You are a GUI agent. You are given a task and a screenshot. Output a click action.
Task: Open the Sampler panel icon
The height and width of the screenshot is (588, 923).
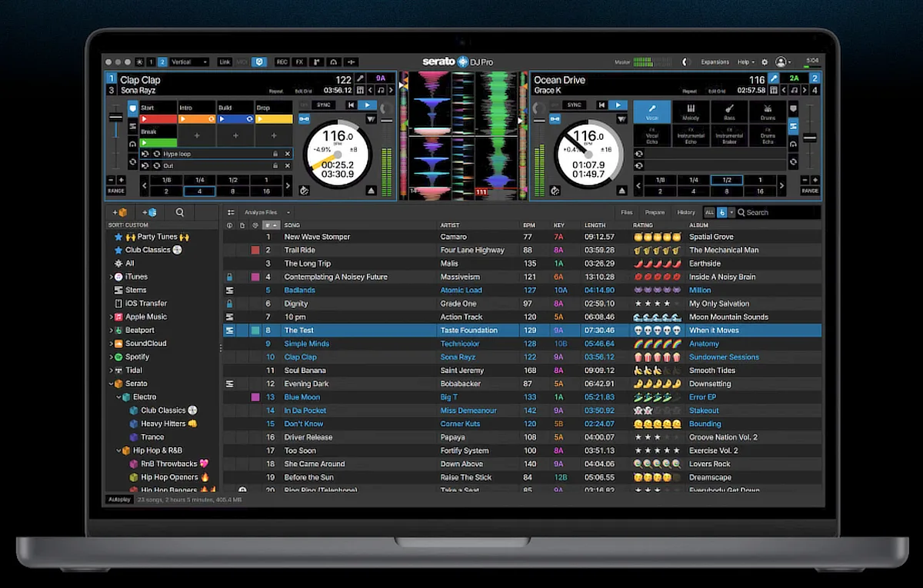click(316, 61)
